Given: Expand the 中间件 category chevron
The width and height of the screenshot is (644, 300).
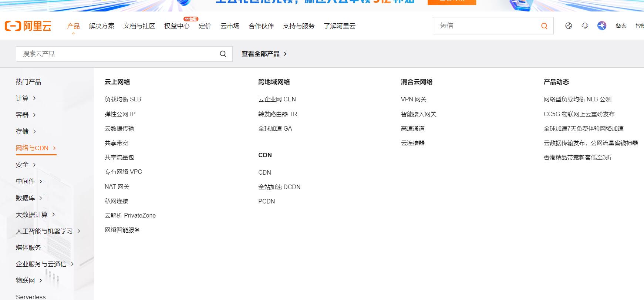Looking at the screenshot, I should click(41, 181).
